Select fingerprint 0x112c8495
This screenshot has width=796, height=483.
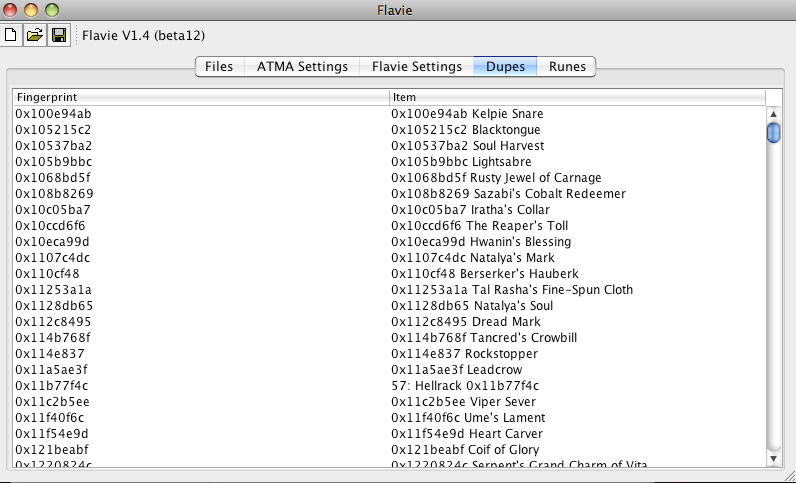point(53,322)
